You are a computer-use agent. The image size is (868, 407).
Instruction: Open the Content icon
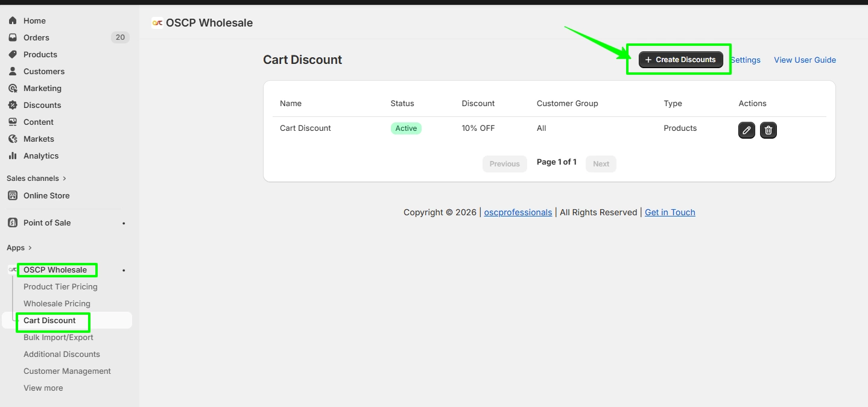[12, 122]
